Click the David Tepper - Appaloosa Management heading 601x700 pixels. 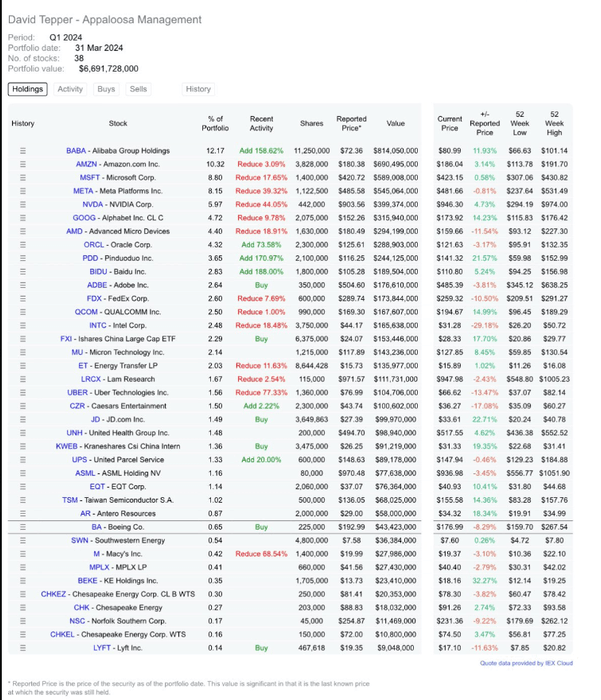105,20
